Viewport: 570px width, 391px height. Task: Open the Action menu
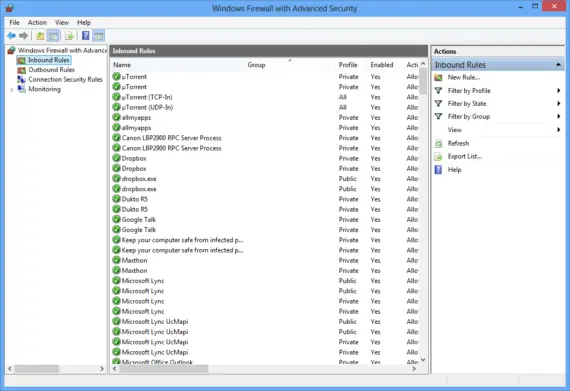click(x=37, y=23)
